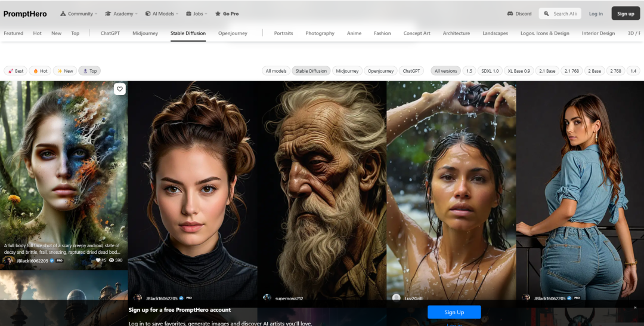Open the Architecture category

(x=456, y=33)
